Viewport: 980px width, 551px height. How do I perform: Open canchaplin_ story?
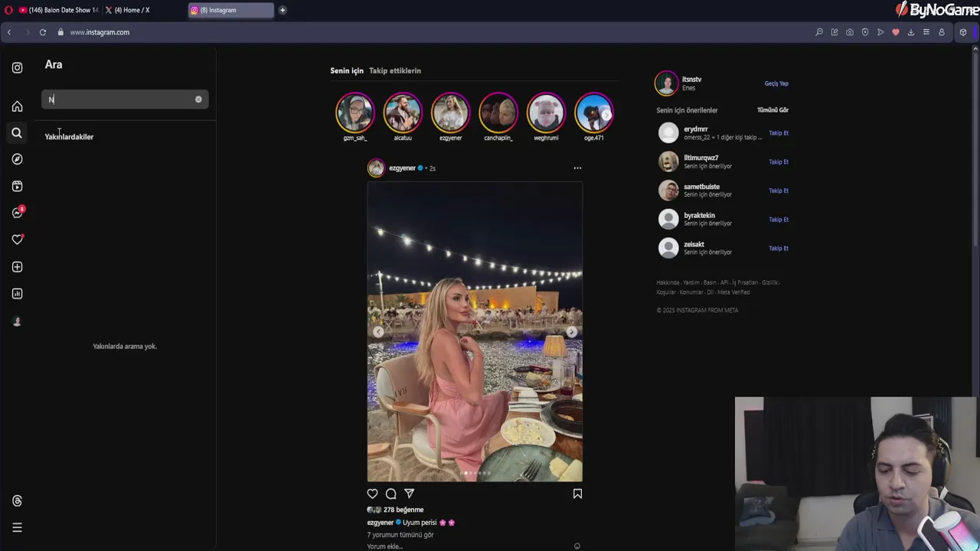click(498, 112)
